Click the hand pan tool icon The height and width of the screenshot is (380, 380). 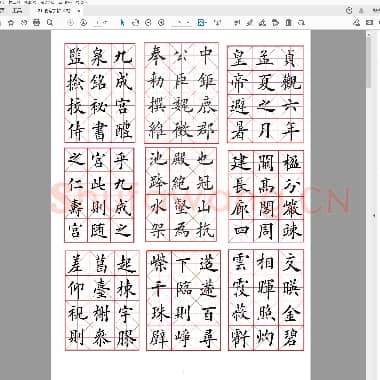pos(135,23)
